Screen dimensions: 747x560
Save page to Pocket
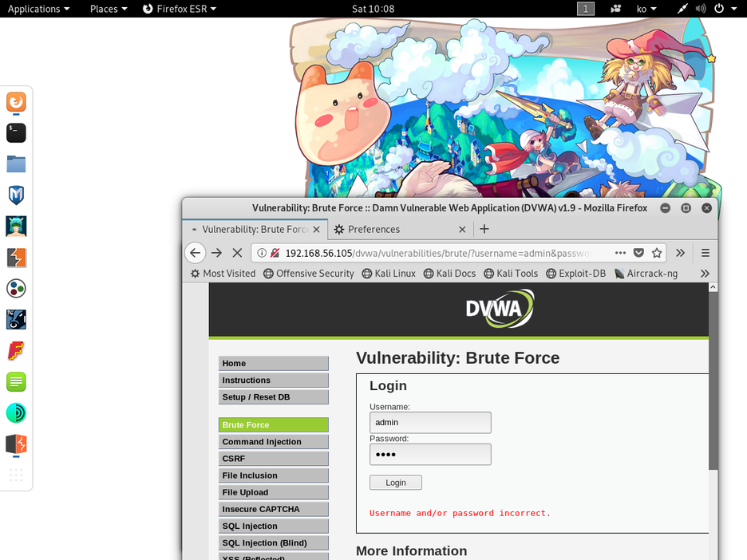(x=638, y=253)
